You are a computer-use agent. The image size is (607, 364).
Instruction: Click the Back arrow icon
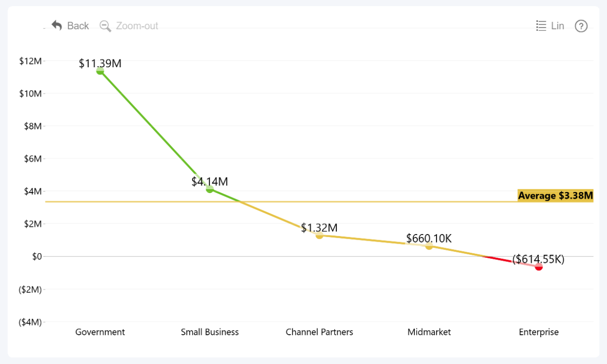tap(57, 25)
